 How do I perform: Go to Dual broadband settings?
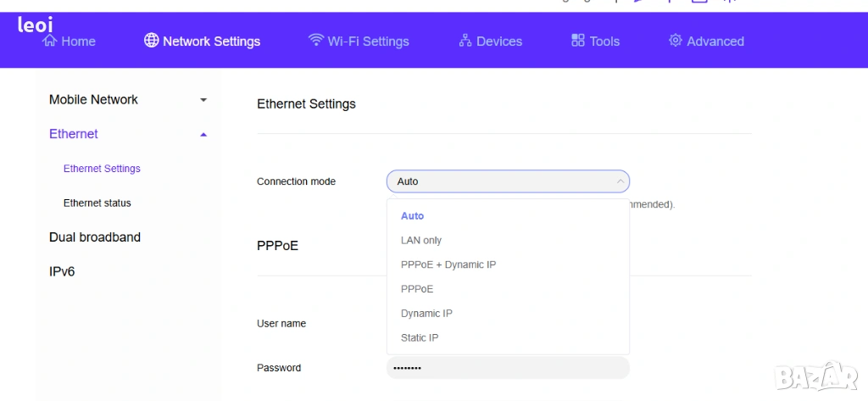point(95,237)
